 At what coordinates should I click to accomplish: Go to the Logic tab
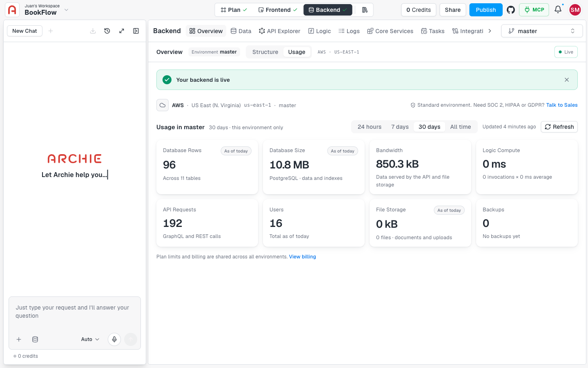pos(319,31)
